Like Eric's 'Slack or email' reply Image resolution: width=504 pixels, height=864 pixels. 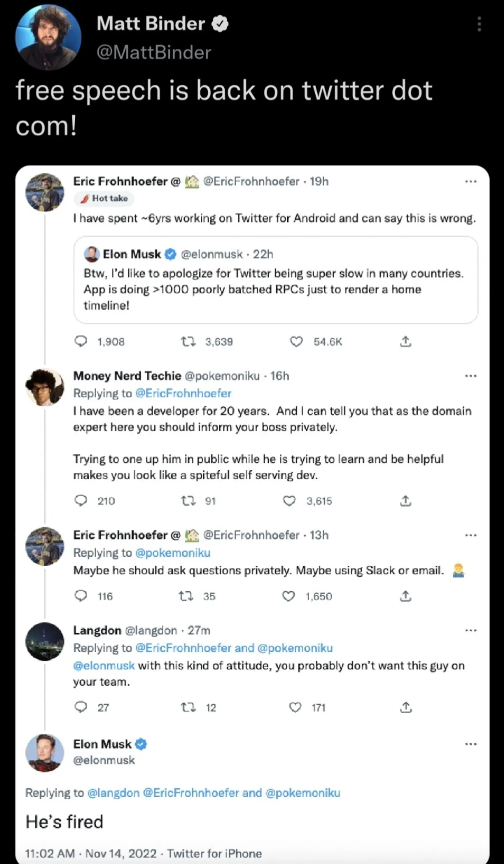[288, 596]
